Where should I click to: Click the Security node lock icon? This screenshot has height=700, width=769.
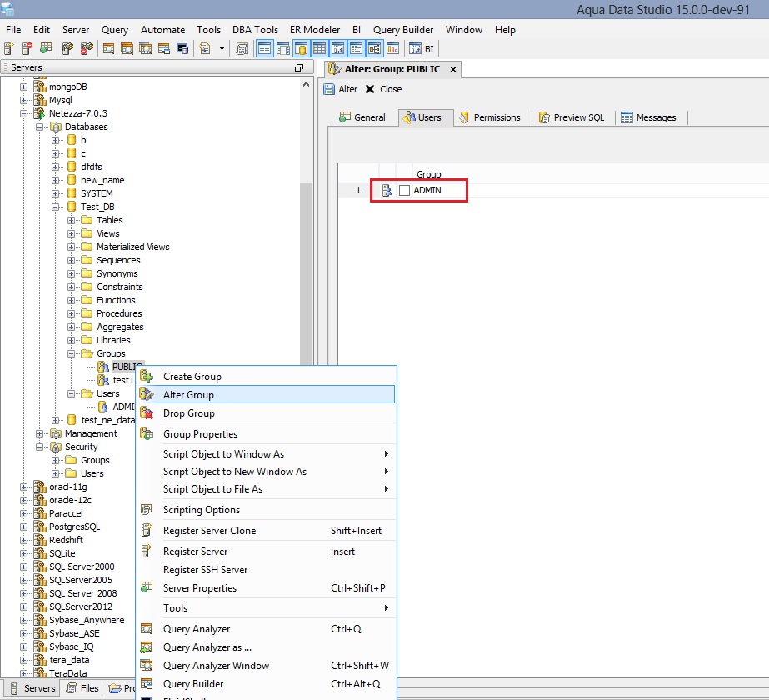pos(56,447)
